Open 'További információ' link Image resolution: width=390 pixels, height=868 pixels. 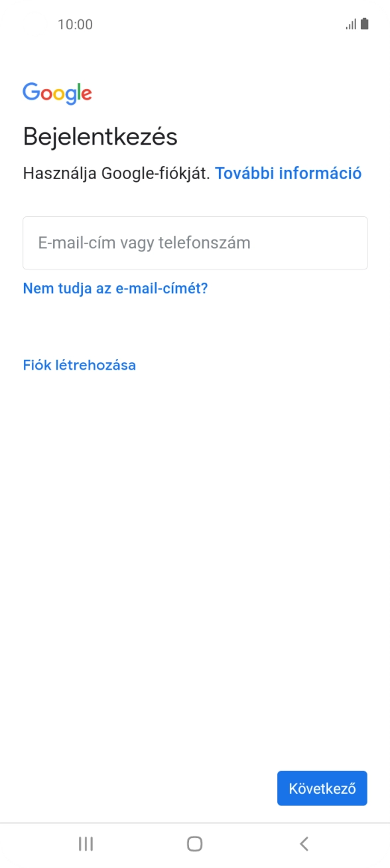point(289,173)
